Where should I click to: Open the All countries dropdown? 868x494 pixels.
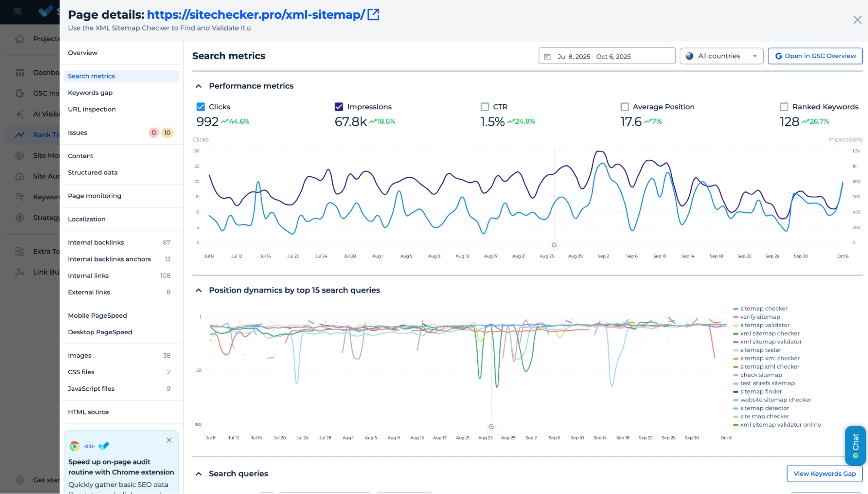click(x=721, y=56)
